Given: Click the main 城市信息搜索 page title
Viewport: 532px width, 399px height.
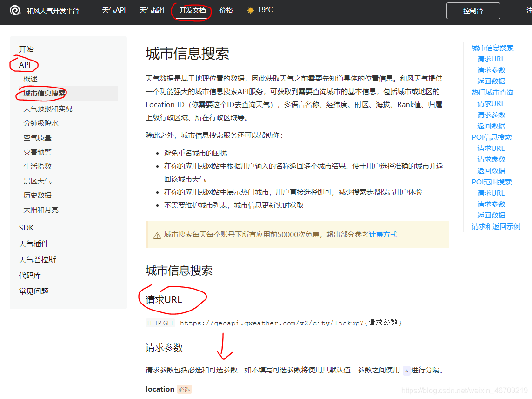Looking at the screenshot, I should [187, 54].
